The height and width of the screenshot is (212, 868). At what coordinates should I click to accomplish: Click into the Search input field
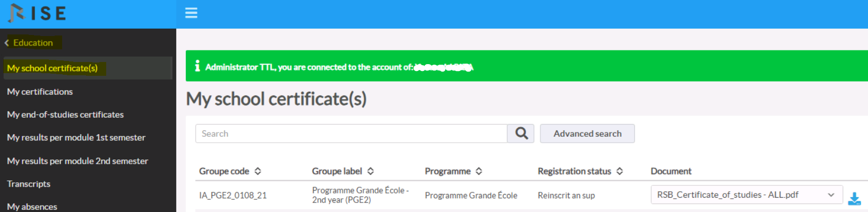pyautogui.click(x=351, y=134)
